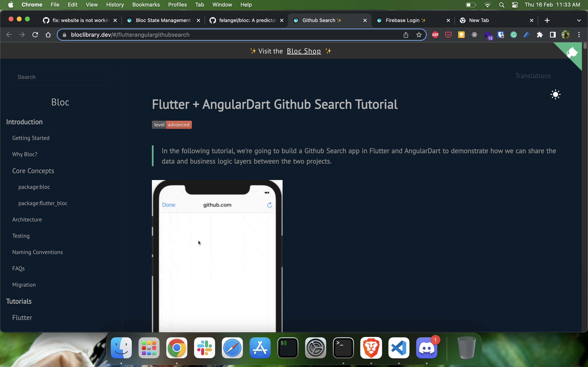Open Spotlight search from the menu bar
The width and height of the screenshot is (588, 367).
pos(501,5)
